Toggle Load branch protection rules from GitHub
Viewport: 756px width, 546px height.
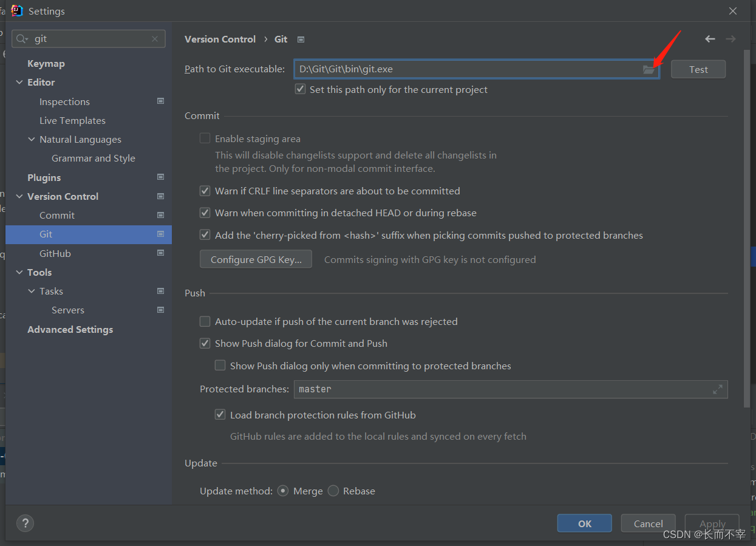point(220,415)
